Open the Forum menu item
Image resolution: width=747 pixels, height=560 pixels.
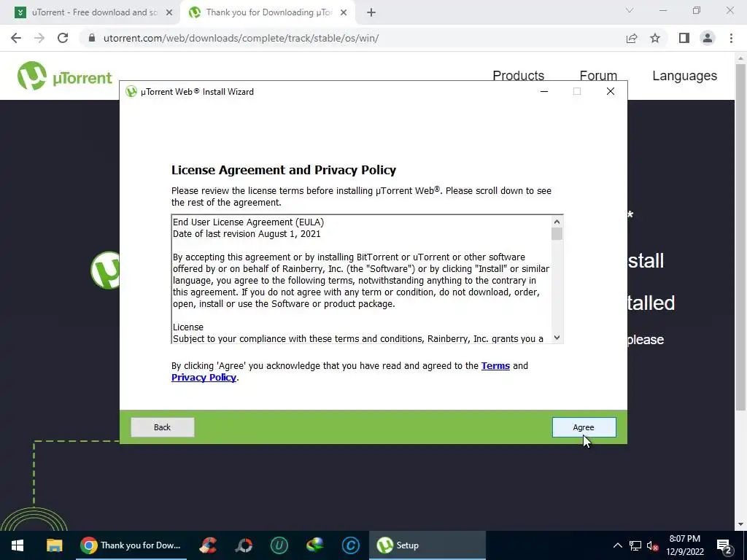(x=598, y=75)
